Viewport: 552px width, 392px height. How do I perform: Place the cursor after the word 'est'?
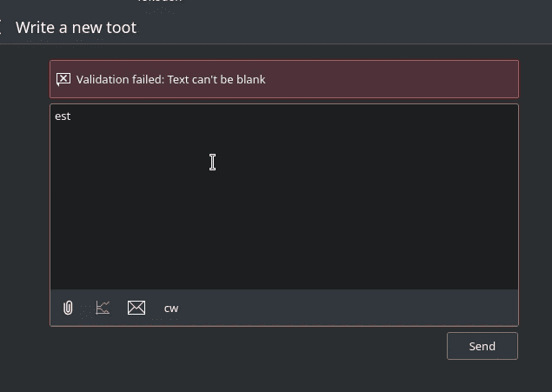tap(71, 116)
